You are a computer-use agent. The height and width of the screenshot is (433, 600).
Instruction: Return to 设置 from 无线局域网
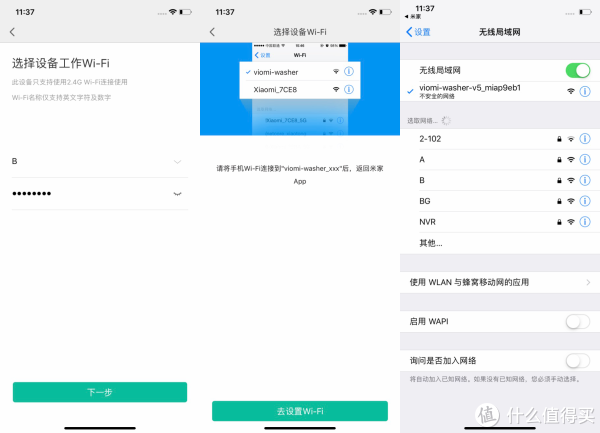(418, 32)
